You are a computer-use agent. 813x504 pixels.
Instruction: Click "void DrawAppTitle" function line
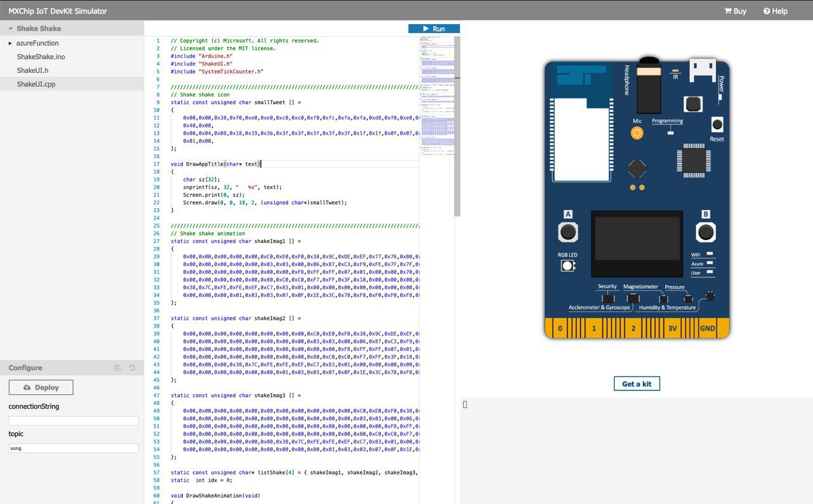[216, 164]
